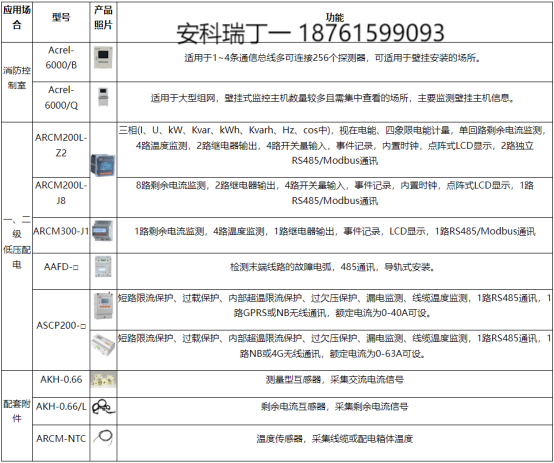Viewport: 554px width, 463px height.
Task: Click the Acrel-6000/Q product photo
Action: click(x=103, y=96)
